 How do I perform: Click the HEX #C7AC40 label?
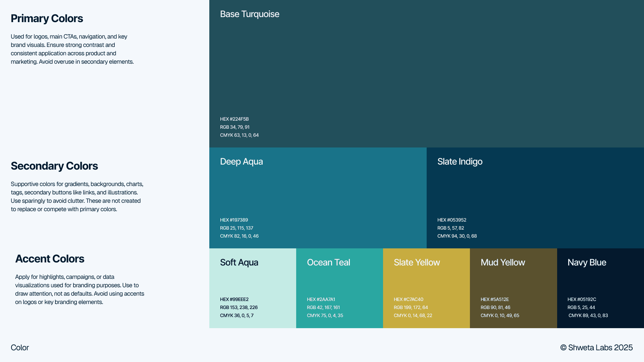[408, 299]
